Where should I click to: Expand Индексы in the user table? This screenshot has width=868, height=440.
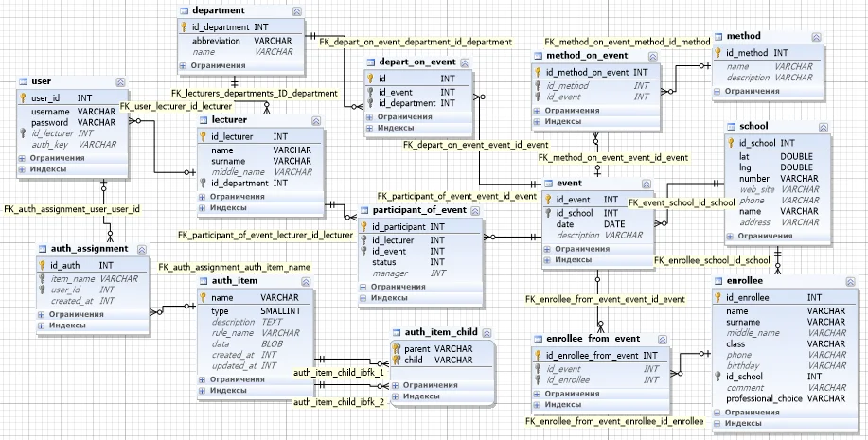click(x=23, y=169)
